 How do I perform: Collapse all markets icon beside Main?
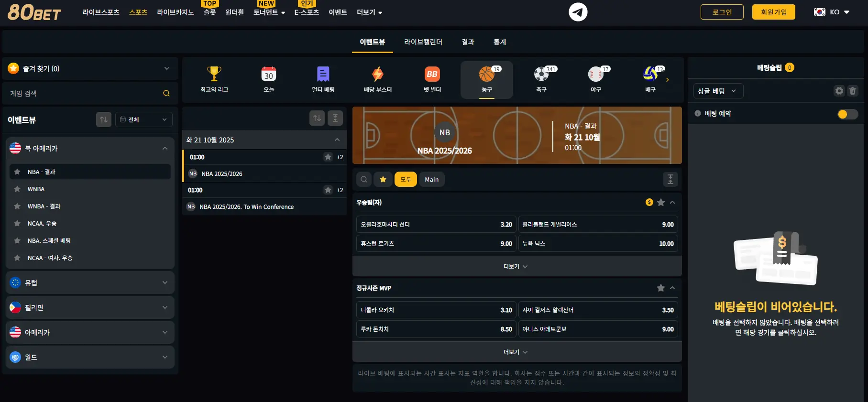[x=670, y=179]
